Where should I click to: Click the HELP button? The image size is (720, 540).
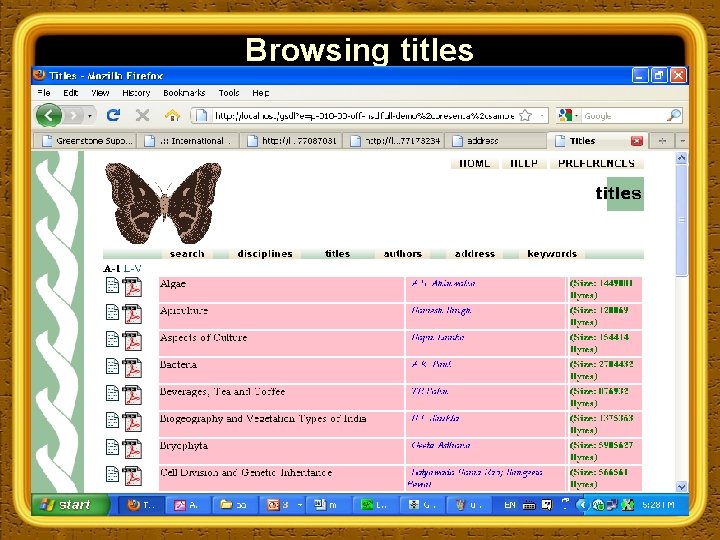pos(524,163)
